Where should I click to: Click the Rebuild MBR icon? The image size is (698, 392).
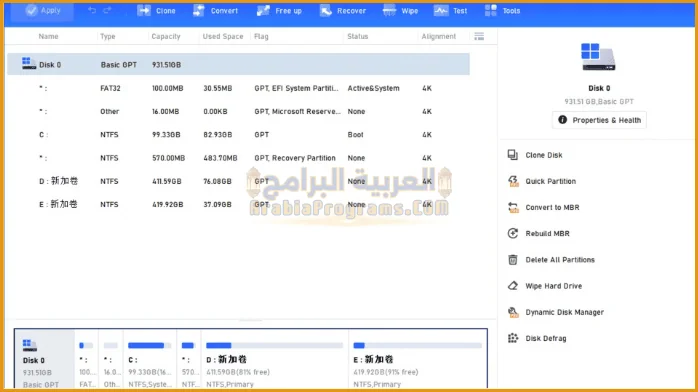(513, 233)
